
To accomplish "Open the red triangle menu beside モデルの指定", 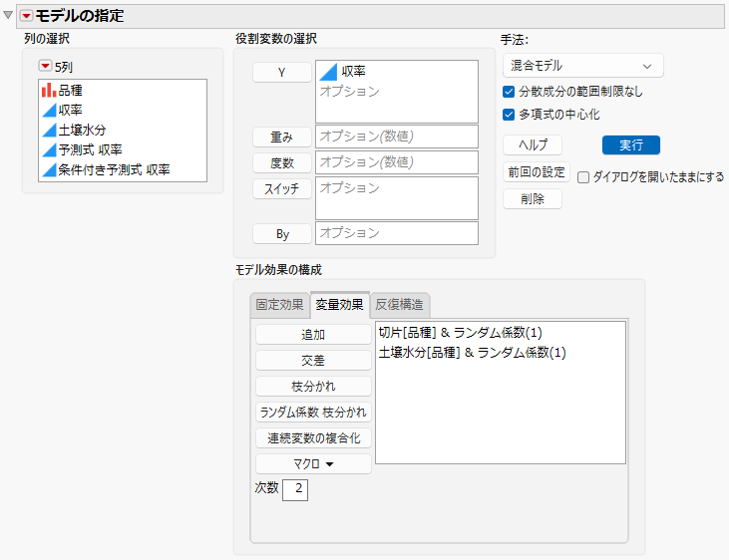I will (x=27, y=16).
